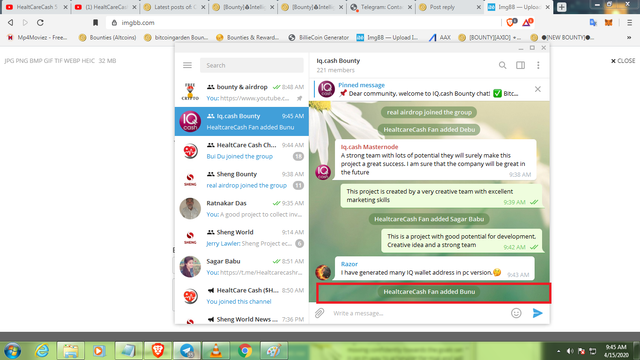Open the bounty & airdrop chat
This screenshot has height=360, width=640.
(x=242, y=92)
